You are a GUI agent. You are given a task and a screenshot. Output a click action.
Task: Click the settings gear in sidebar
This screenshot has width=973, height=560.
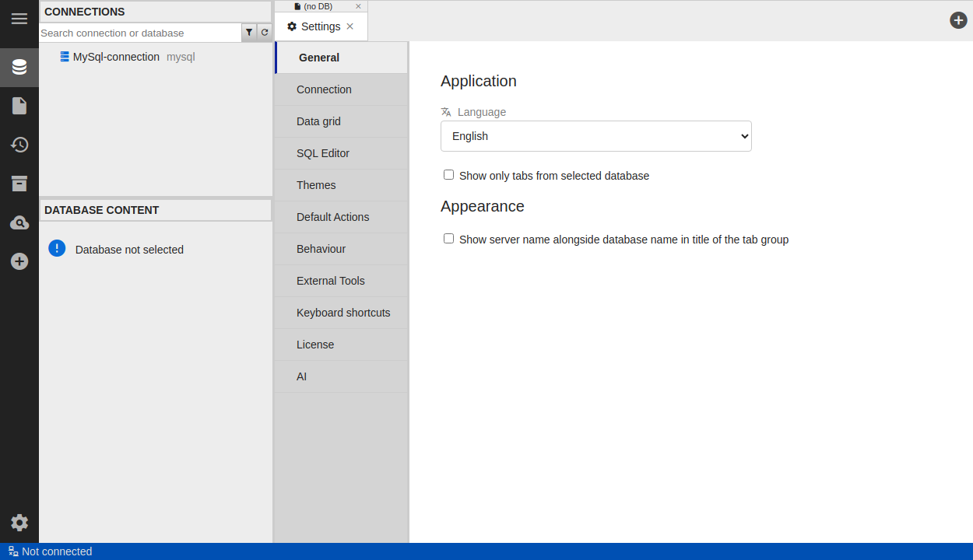pyautogui.click(x=19, y=523)
